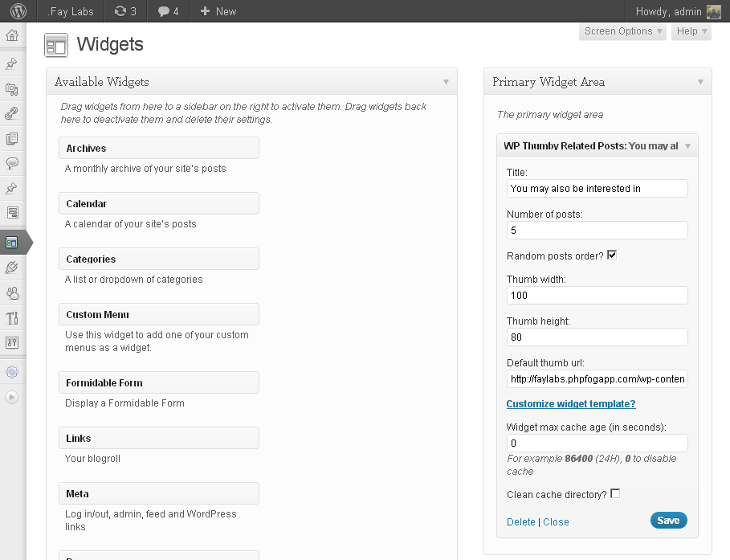This screenshot has width=730, height=560.
Task: Click the collapse menu arrow in sidebar
Action: pos(11,397)
